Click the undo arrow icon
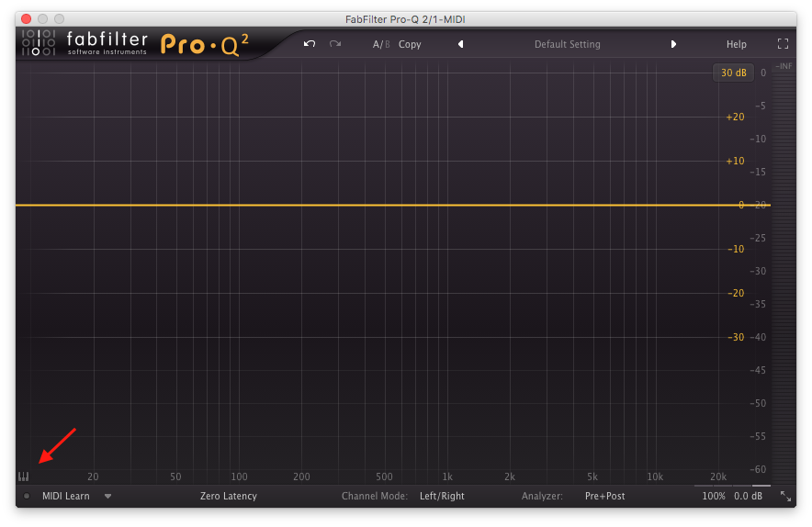The image size is (812, 527). pos(310,44)
